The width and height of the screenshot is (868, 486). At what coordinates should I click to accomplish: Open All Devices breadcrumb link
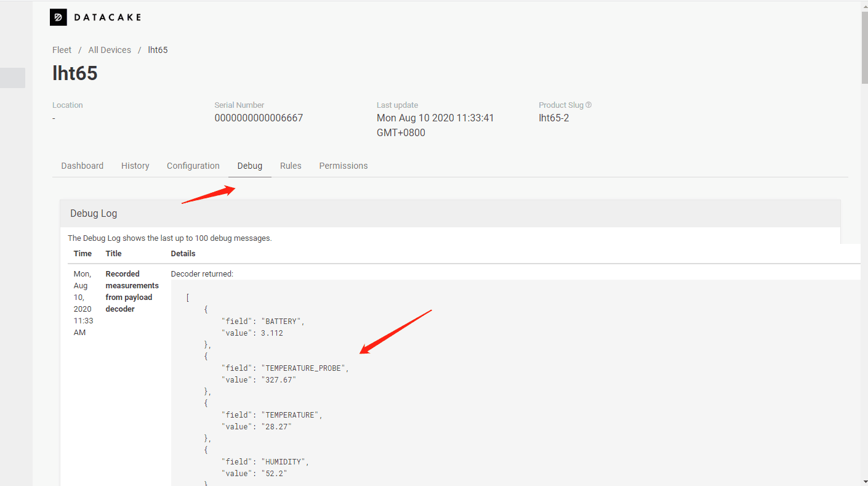(x=110, y=50)
